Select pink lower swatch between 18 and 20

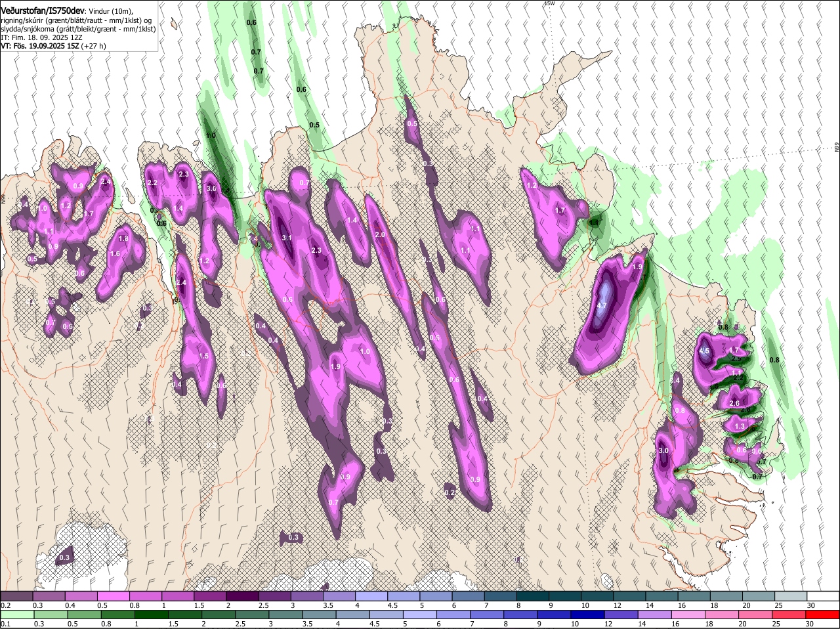723,615
